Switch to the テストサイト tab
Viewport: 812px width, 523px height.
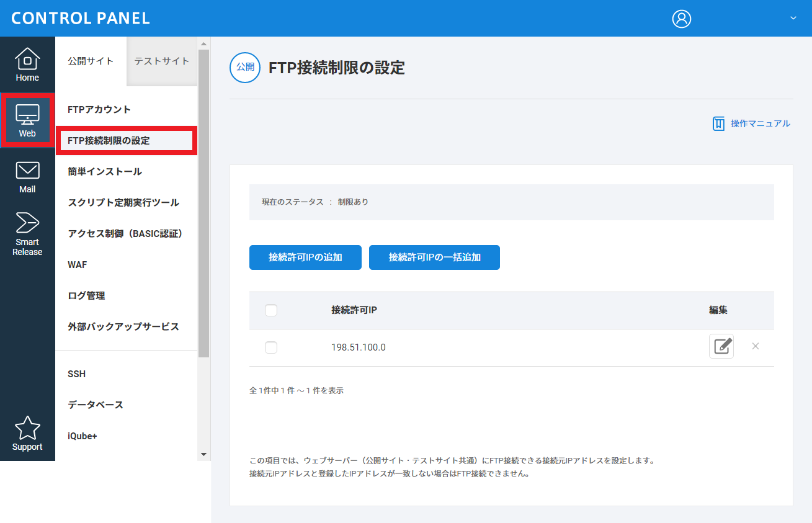(x=162, y=61)
